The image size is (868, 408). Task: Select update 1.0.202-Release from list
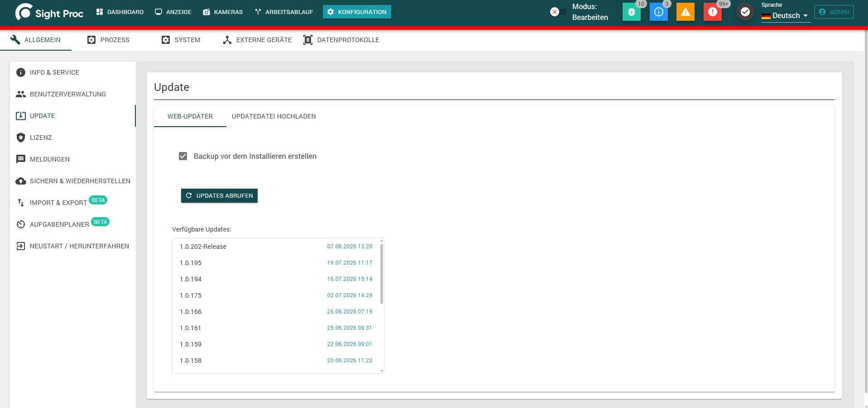[x=276, y=247]
